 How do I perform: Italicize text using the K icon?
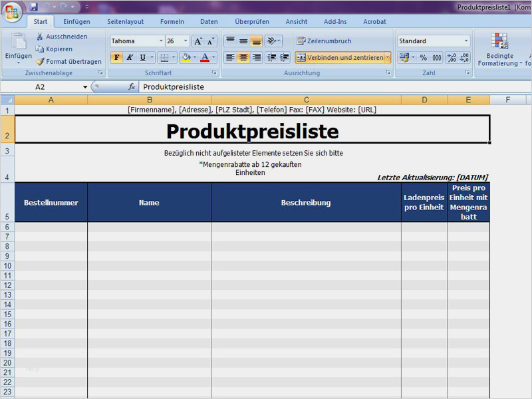[129, 57]
